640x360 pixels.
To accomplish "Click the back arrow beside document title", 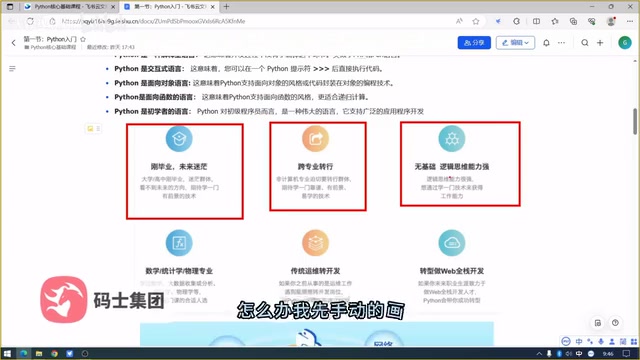I will (x=13, y=42).
